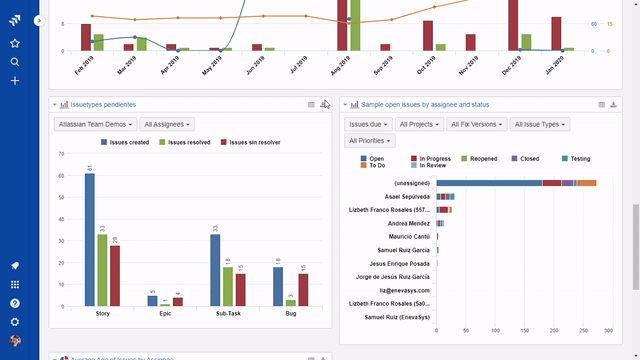Viewport: 640px width, 360px height.
Task: Click the Sample open issues chart icon
Action: [x=354, y=105]
